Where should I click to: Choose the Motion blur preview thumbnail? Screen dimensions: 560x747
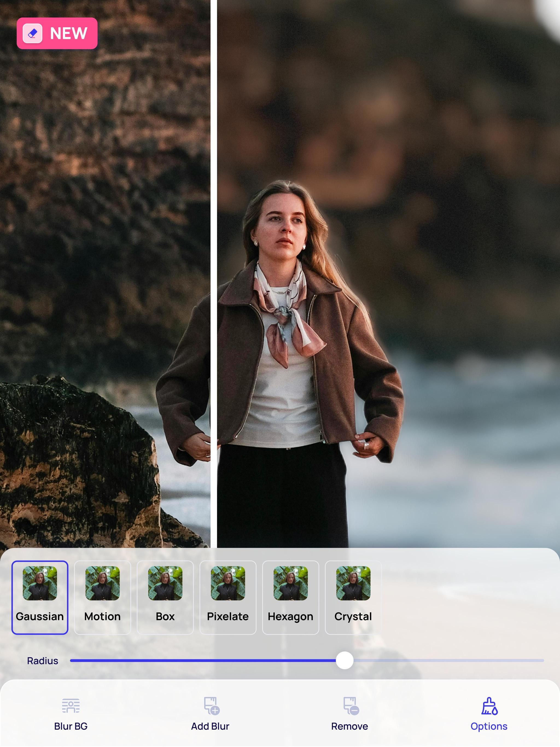[102, 583]
